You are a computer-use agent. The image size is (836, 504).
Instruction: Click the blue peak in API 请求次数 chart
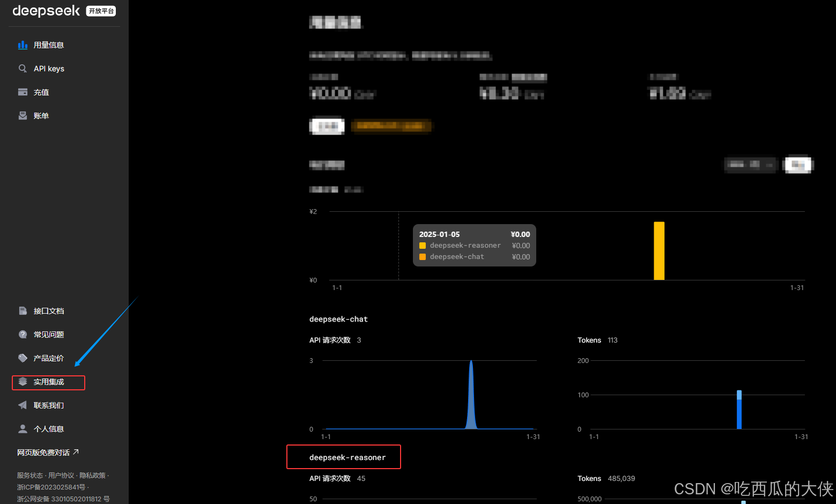click(x=471, y=395)
